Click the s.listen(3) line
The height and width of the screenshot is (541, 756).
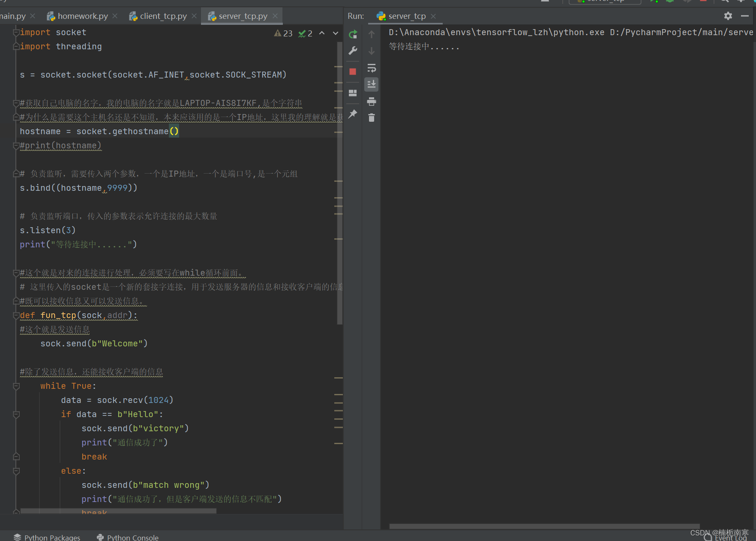tap(48, 230)
